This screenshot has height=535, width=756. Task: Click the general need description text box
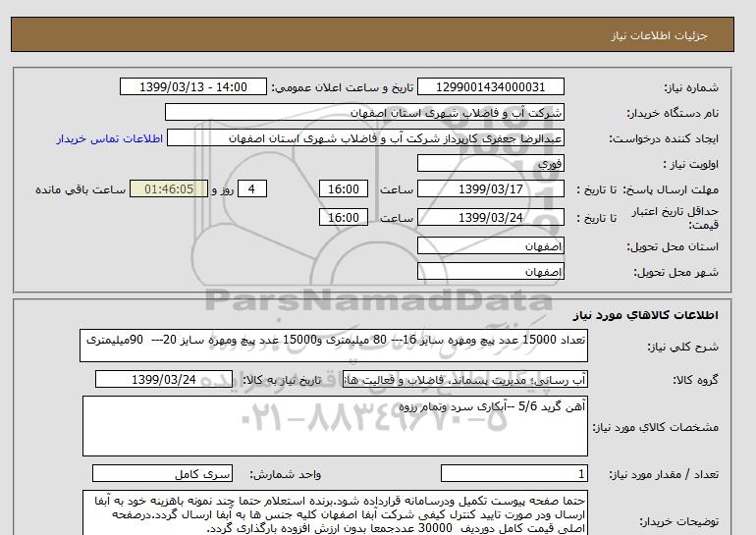[334, 347]
